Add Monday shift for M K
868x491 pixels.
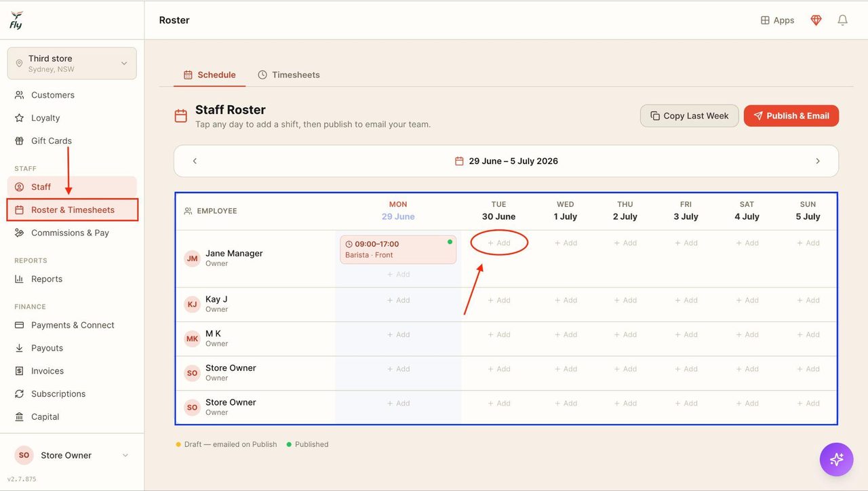398,335
